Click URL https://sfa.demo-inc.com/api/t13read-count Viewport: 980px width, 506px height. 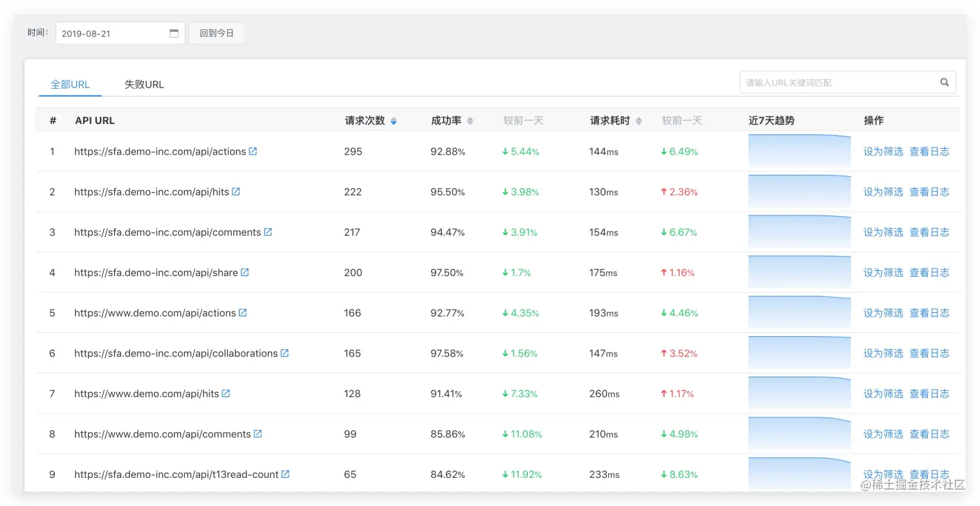pos(176,475)
